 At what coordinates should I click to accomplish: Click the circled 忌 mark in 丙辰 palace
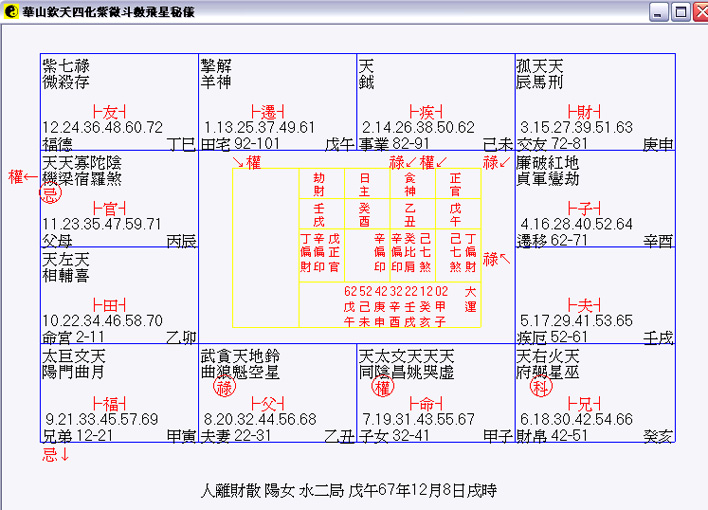tap(50, 194)
